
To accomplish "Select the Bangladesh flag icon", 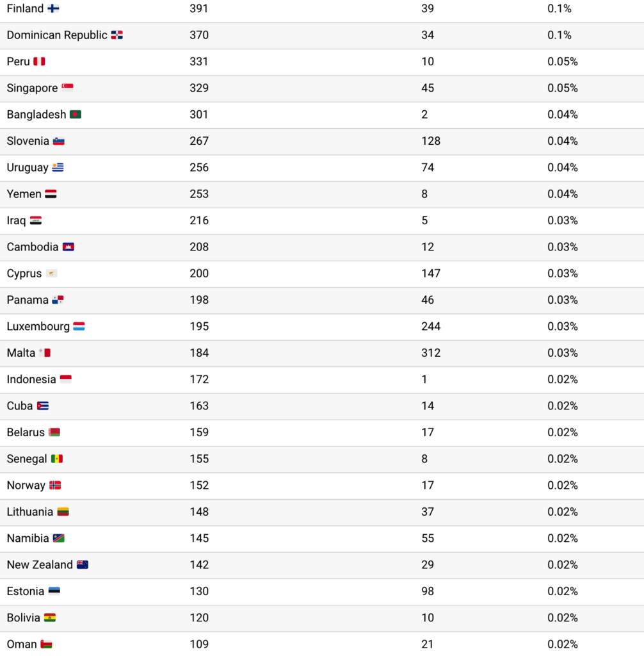I will point(76,115).
